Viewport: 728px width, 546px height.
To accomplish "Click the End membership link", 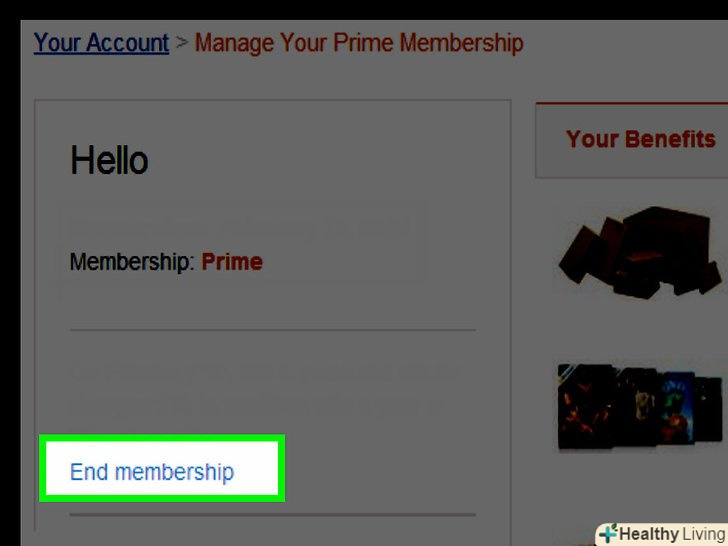I will click(152, 472).
